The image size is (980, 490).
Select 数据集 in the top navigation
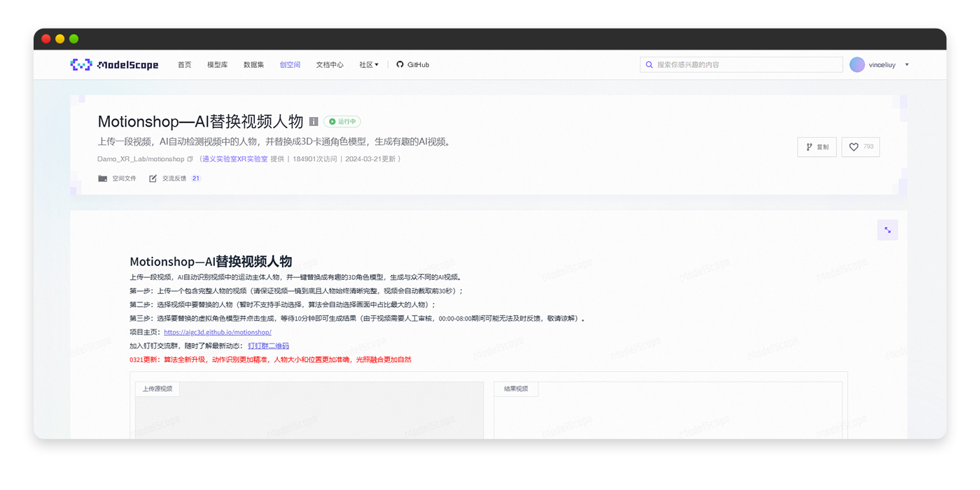[253, 64]
